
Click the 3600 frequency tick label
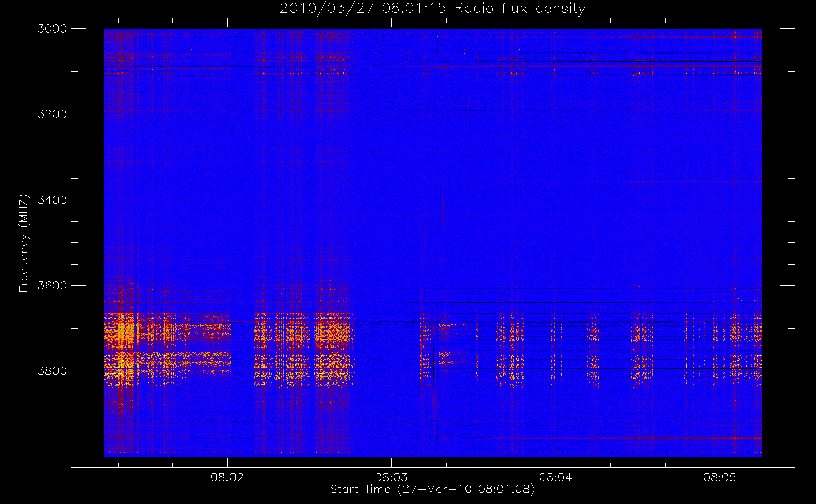[52, 286]
